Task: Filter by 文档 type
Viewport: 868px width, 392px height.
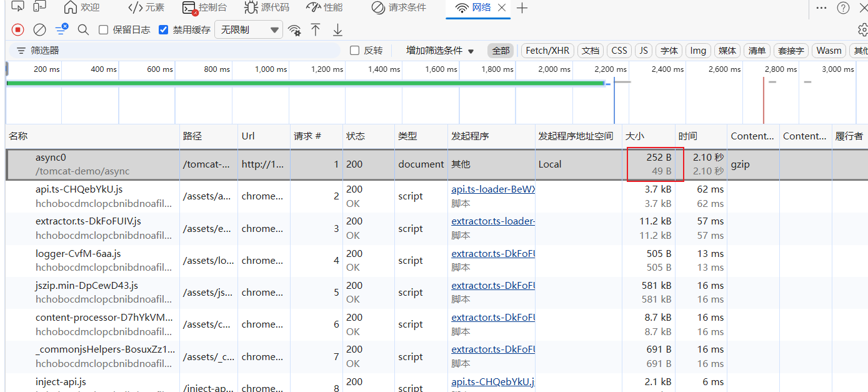Action: click(591, 51)
